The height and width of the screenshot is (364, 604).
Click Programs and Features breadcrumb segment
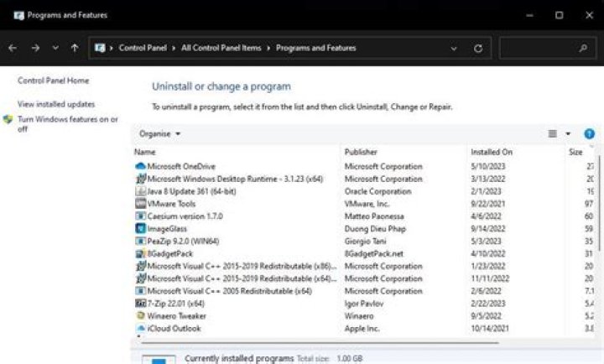pyautogui.click(x=316, y=48)
